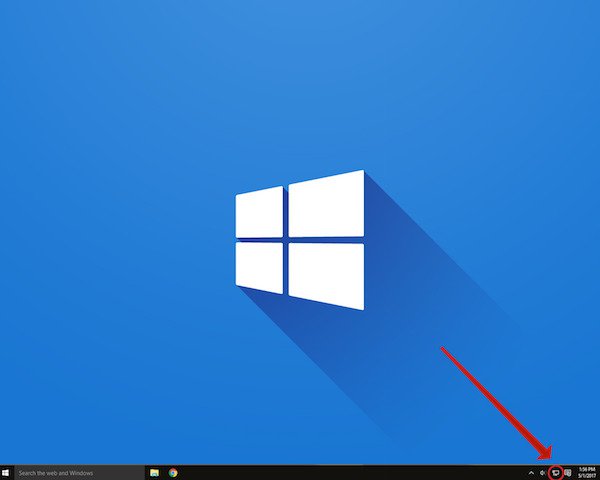Screen dimensions: 600x480
Task: Open the Windows Start menu
Action: tap(5, 473)
